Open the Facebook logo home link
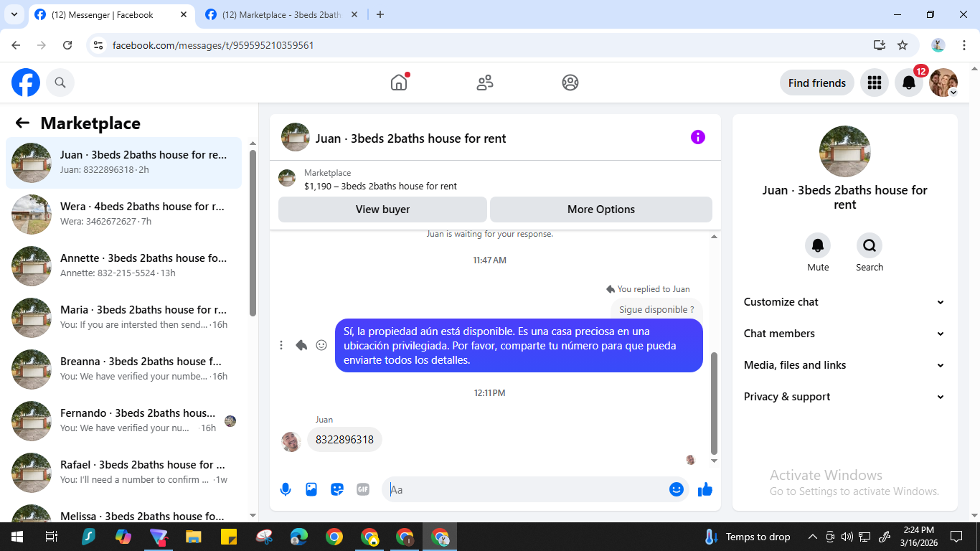 26,83
